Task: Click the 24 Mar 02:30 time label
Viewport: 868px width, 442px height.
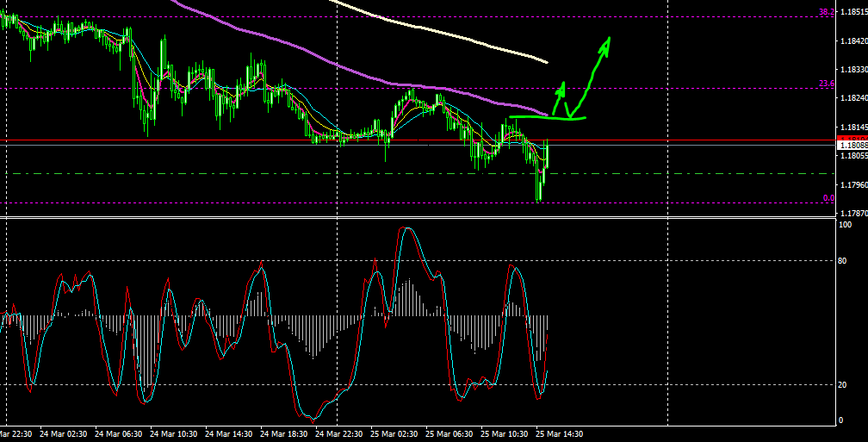Action: click(64, 434)
